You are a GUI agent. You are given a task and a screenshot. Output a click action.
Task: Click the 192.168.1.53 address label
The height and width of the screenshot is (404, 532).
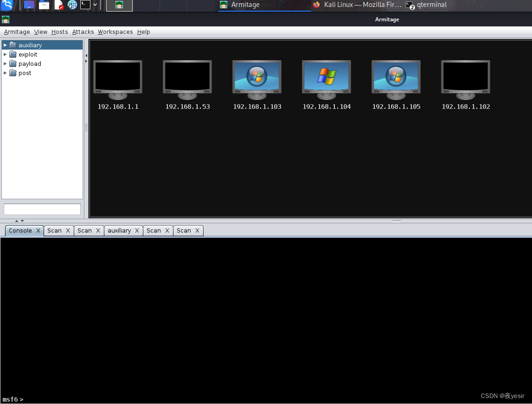(188, 107)
